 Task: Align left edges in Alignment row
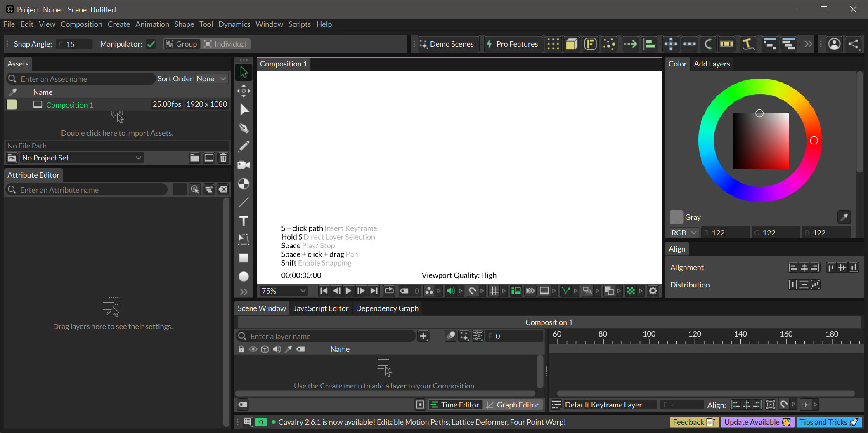tap(792, 267)
